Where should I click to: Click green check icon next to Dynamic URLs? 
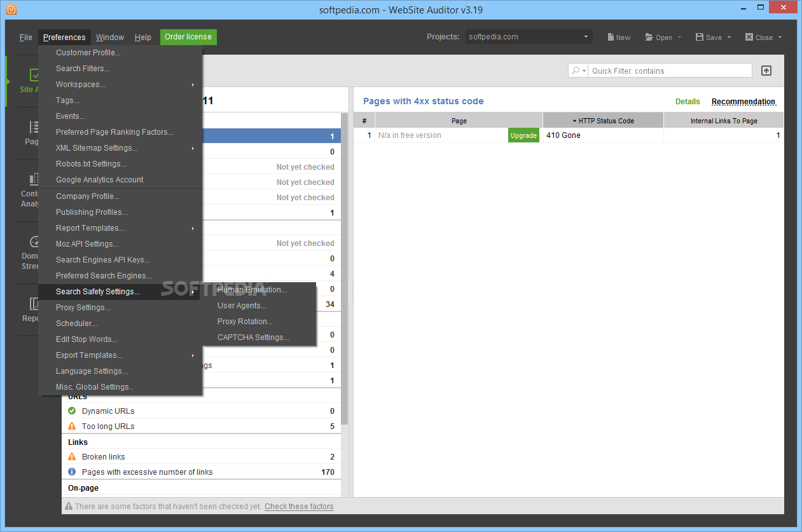point(72,411)
